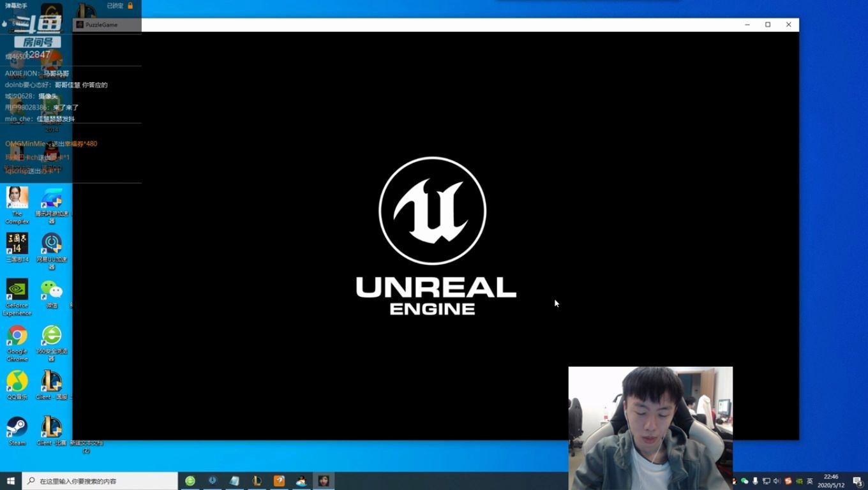Click the microphone tray icon

click(x=756, y=481)
